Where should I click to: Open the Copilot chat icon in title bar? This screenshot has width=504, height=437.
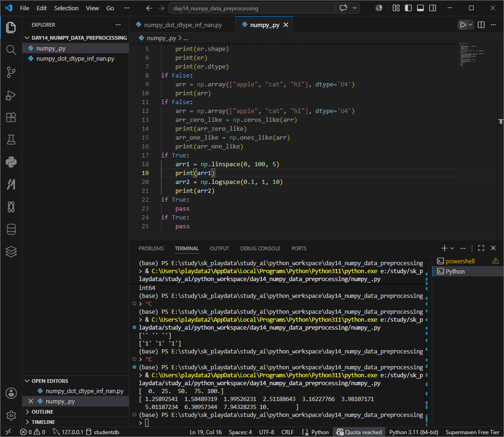click(x=343, y=8)
